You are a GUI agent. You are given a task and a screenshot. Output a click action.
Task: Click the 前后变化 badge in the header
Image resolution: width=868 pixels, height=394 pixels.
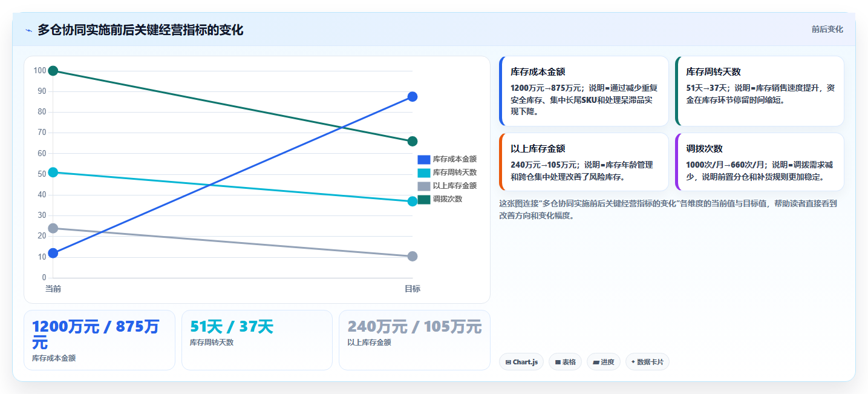827,29
